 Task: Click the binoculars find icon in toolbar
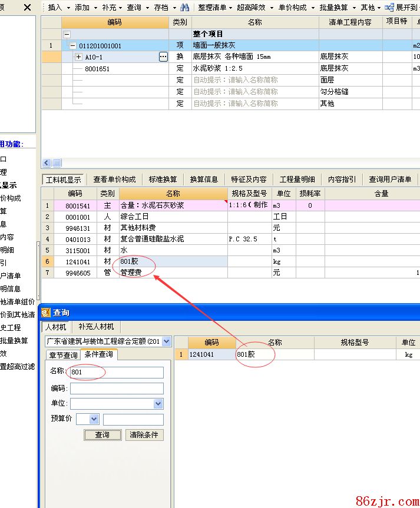tap(185, 8)
